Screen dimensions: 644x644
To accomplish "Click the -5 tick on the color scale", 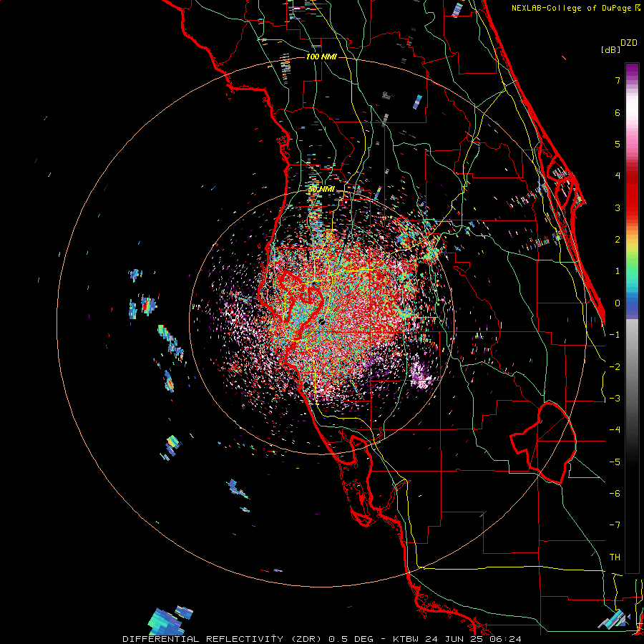I will [615, 462].
